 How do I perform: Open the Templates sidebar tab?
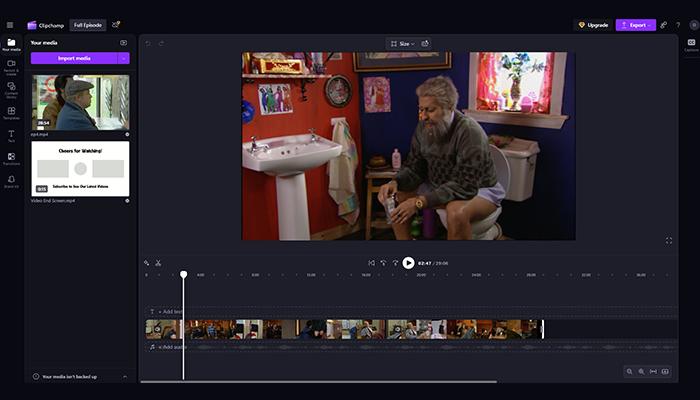pos(11,113)
